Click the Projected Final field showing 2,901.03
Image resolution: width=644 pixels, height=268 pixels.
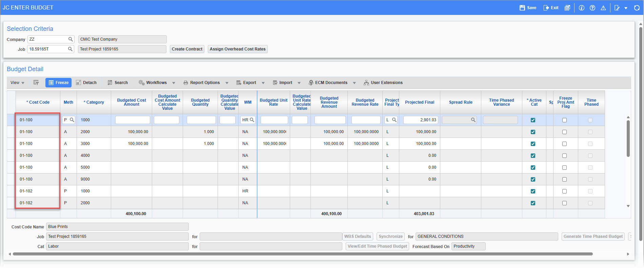click(421, 120)
